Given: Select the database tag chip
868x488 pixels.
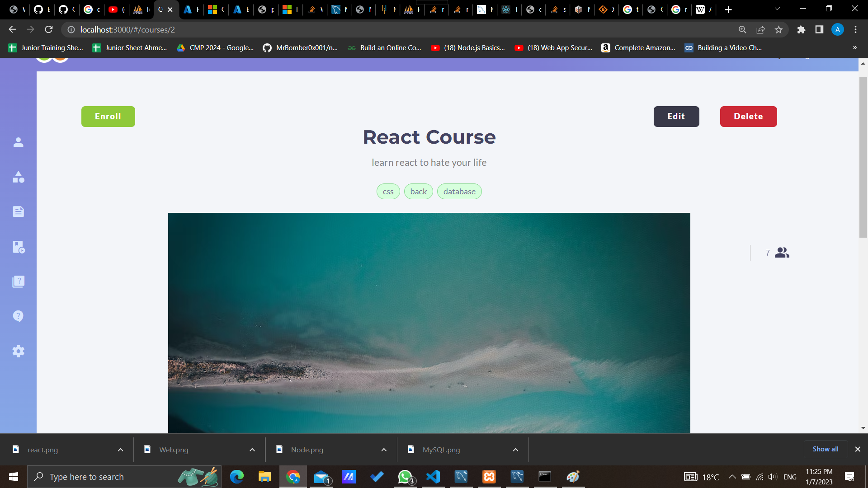Looking at the screenshot, I should [x=459, y=192].
